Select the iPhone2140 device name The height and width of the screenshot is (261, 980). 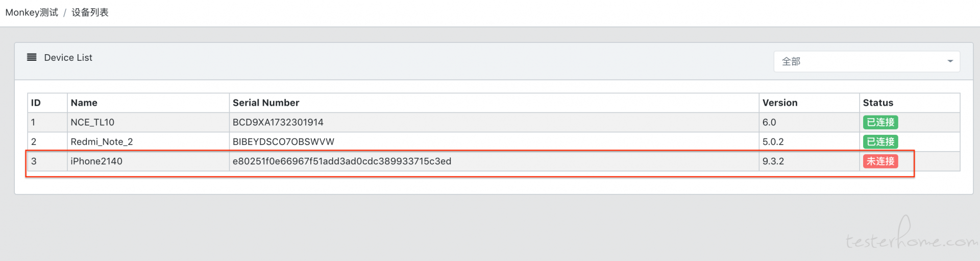96,161
